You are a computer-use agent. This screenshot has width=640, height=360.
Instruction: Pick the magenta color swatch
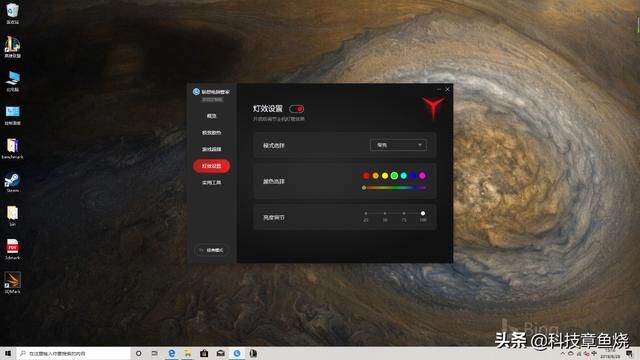[422, 176]
